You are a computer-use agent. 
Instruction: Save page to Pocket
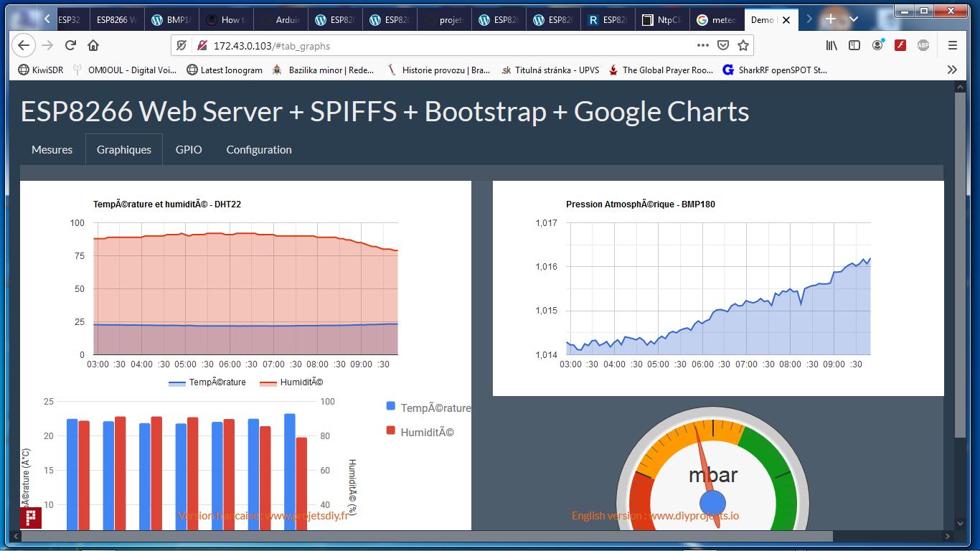[x=723, y=45]
